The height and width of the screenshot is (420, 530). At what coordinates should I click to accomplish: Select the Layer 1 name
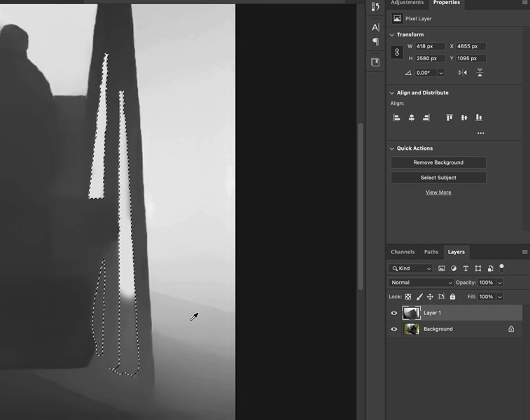point(432,313)
